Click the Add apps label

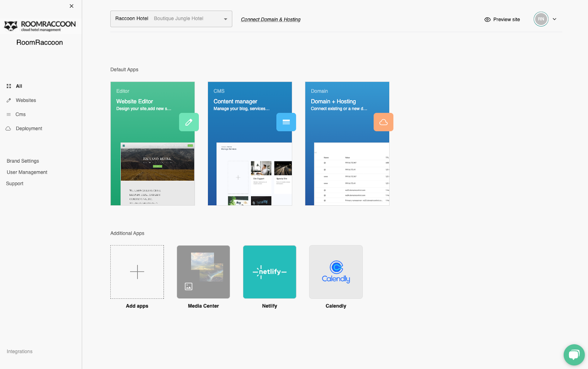coord(137,306)
